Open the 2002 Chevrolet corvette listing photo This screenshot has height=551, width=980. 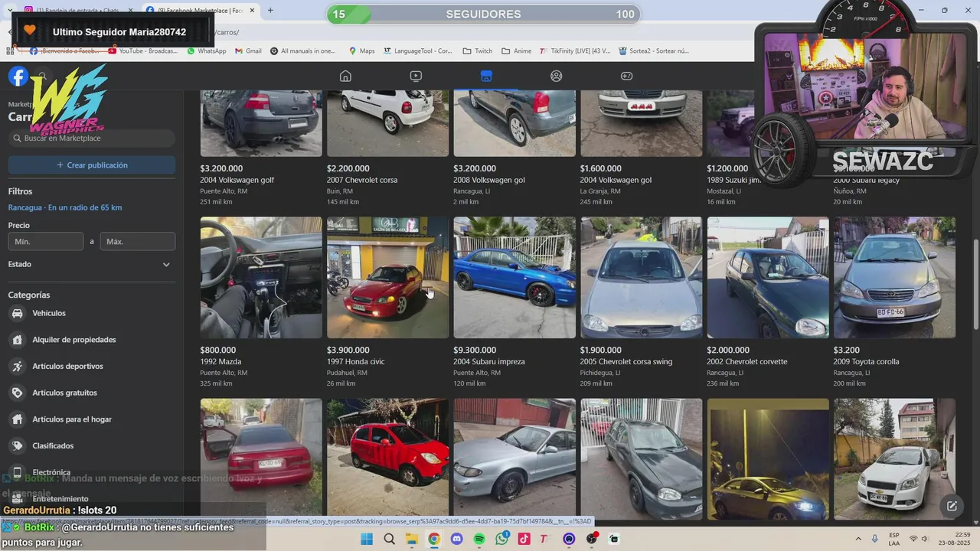tap(768, 278)
